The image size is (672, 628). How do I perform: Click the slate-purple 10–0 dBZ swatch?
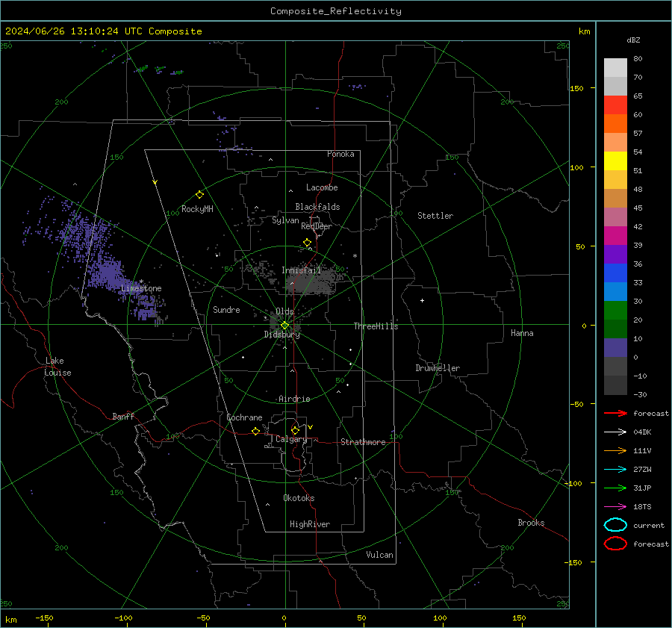click(615, 348)
